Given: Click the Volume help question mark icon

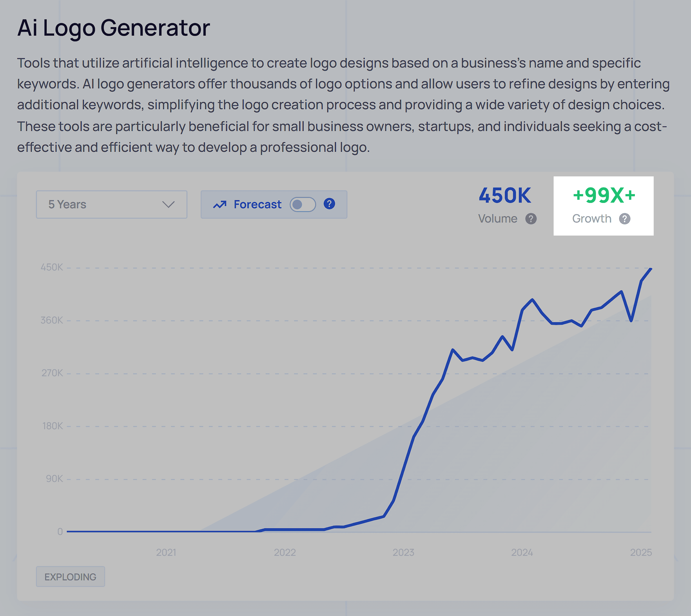Looking at the screenshot, I should (x=531, y=219).
